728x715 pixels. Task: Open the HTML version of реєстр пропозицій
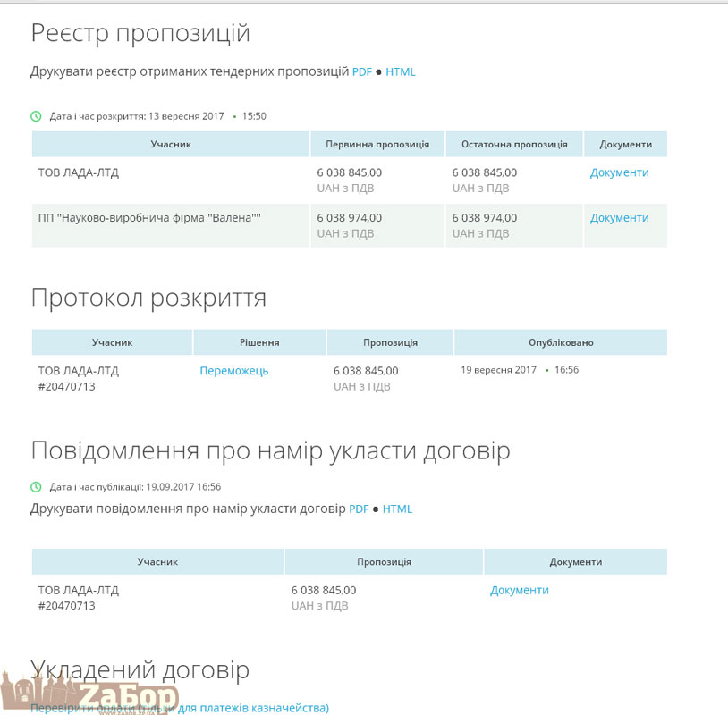coord(401,71)
